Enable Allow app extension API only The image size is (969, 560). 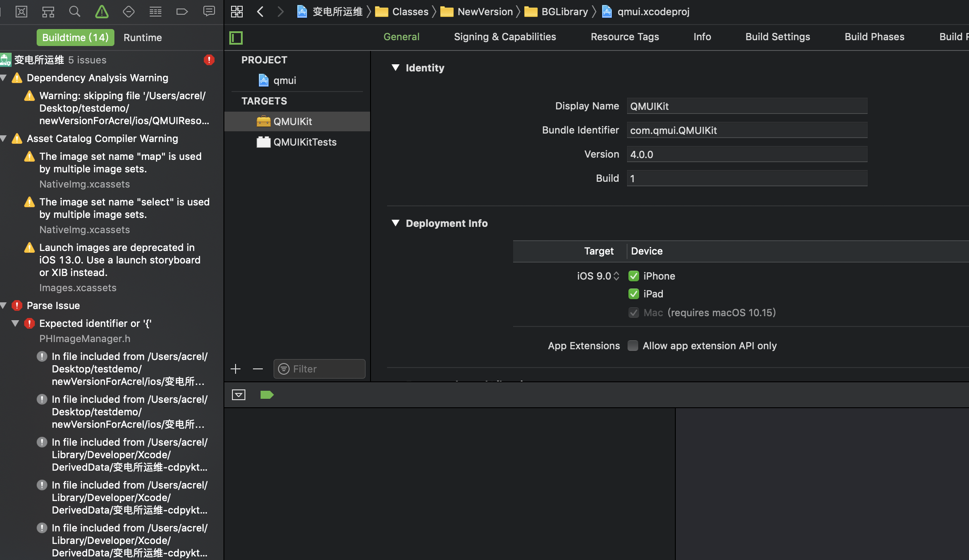pyautogui.click(x=633, y=346)
